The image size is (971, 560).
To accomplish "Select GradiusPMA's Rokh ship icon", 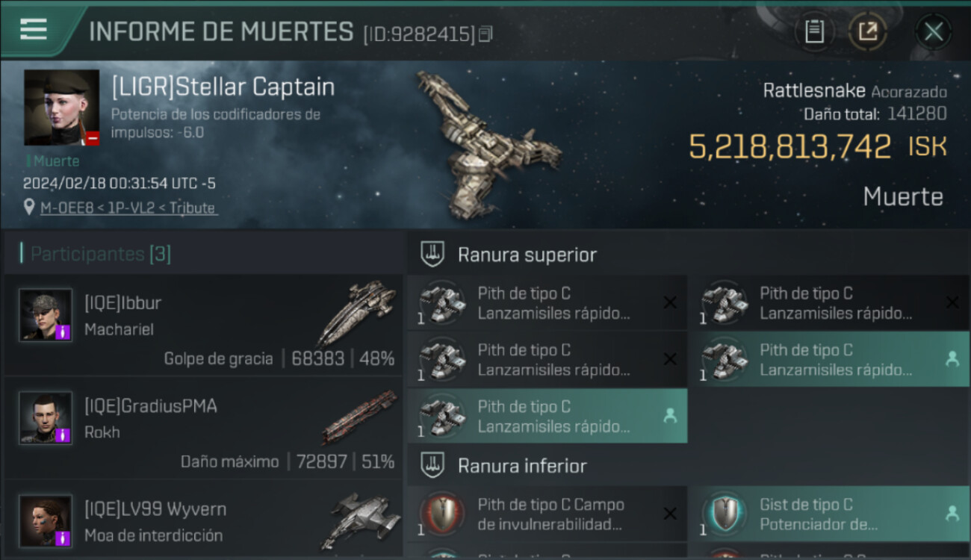I will point(359,417).
